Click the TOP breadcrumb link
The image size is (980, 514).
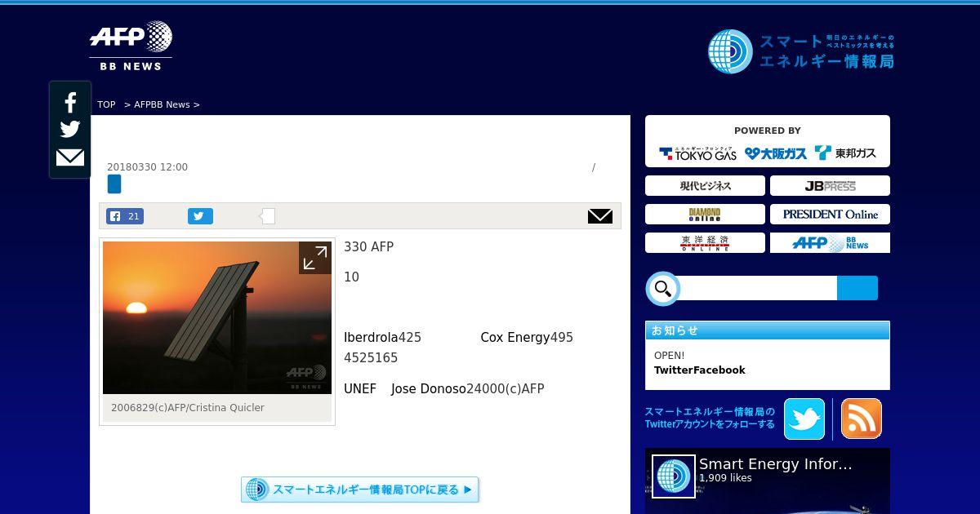pos(106,104)
